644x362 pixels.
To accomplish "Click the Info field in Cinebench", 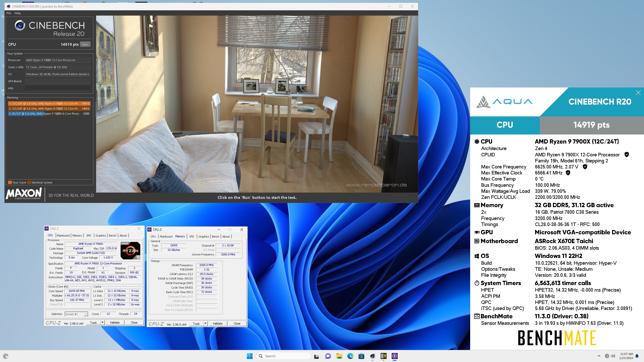I will click(x=58, y=88).
